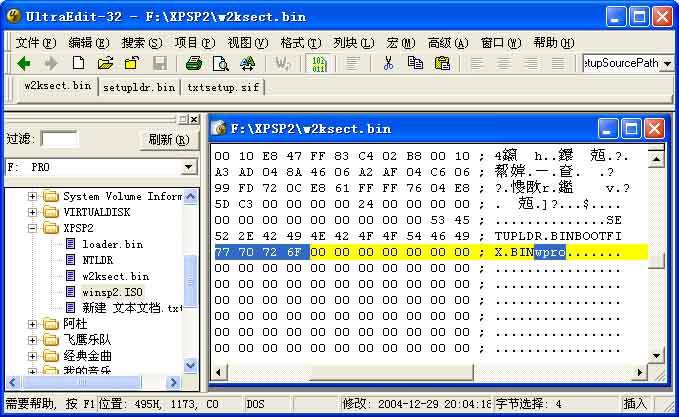The height and width of the screenshot is (417, 679).
Task: Click the FTP/tree transfer icon
Action: pyautogui.click(x=248, y=64)
